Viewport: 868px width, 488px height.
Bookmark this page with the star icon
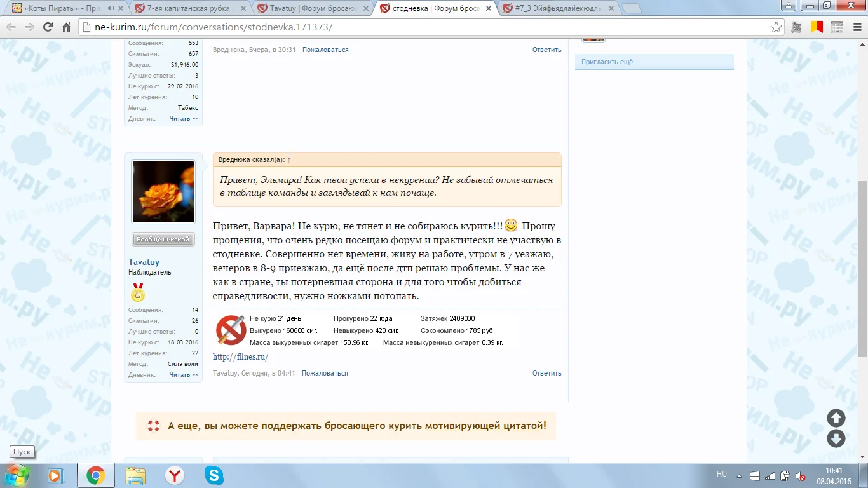[x=776, y=27]
